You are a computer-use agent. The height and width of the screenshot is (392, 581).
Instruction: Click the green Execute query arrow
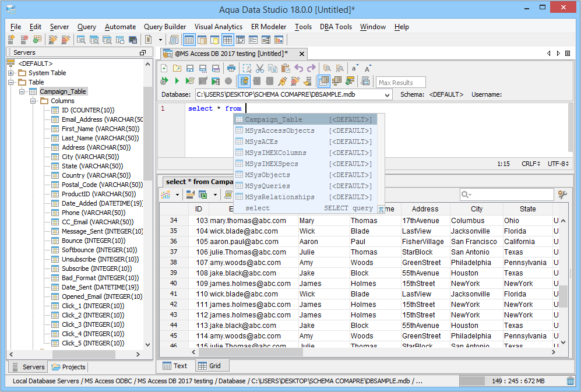click(177, 82)
